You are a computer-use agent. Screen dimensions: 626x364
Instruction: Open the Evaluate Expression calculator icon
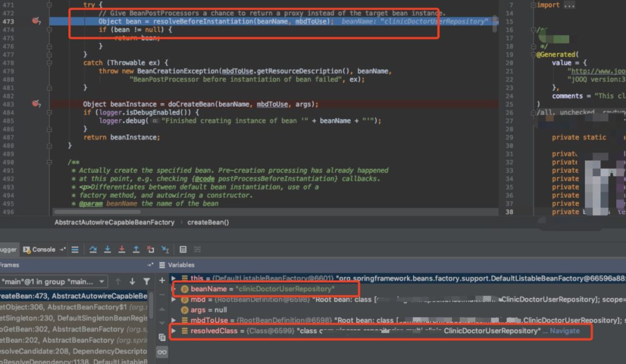click(183, 249)
